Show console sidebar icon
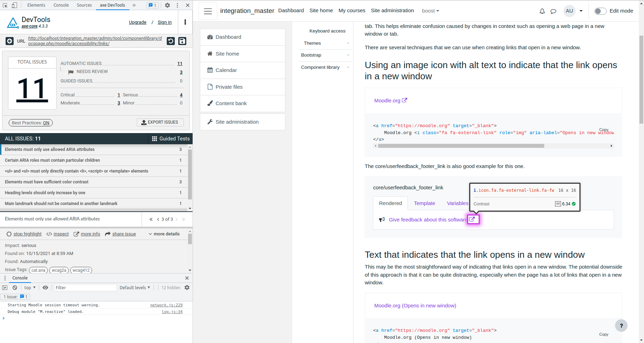Screen dimensions: 644x343 tap(5, 288)
